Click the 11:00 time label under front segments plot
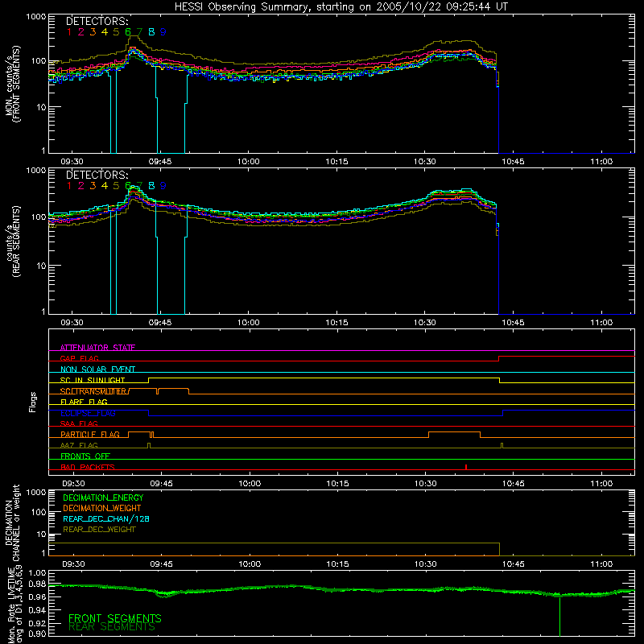Image resolution: width=644 pixels, height=644 pixels. coord(601,162)
